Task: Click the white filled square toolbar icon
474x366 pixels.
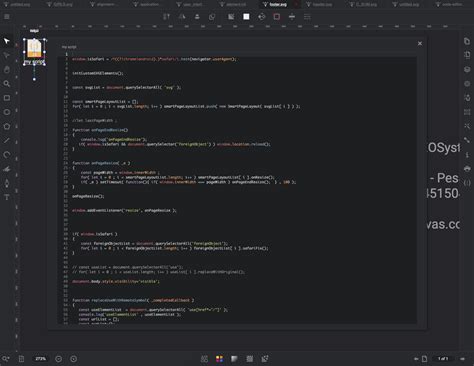Action: 246,17
